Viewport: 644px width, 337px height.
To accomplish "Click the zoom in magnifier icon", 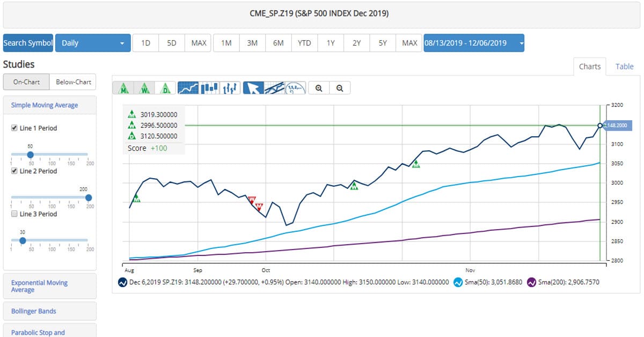I will 319,88.
